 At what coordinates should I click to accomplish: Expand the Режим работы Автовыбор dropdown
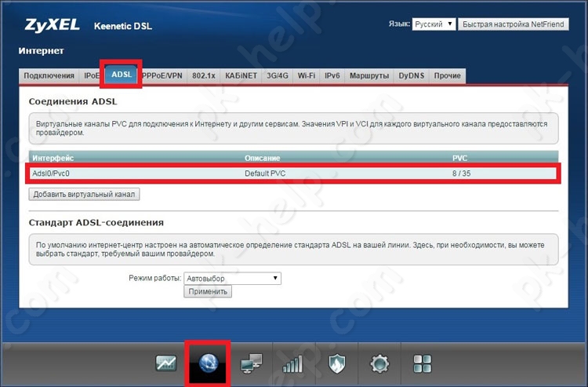pyautogui.click(x=233, y=279)
